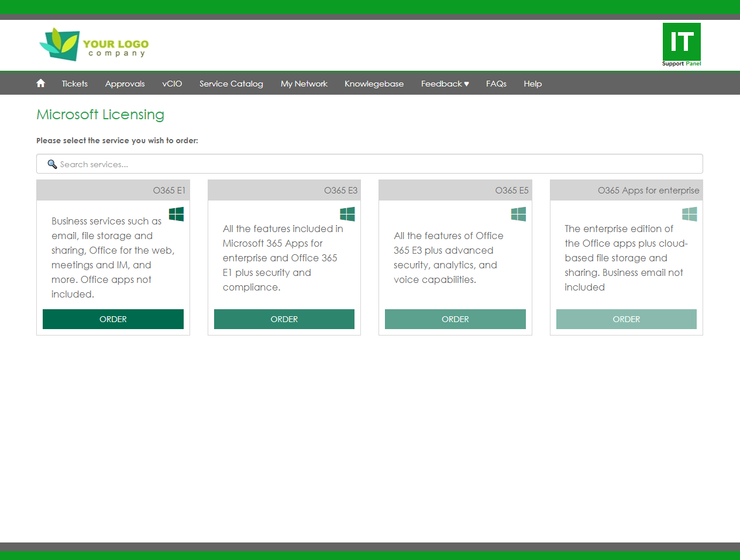This screenshot has height=560, width=740.
Task: Open the Knowlegebase section
Action: [x=374, y=84]
